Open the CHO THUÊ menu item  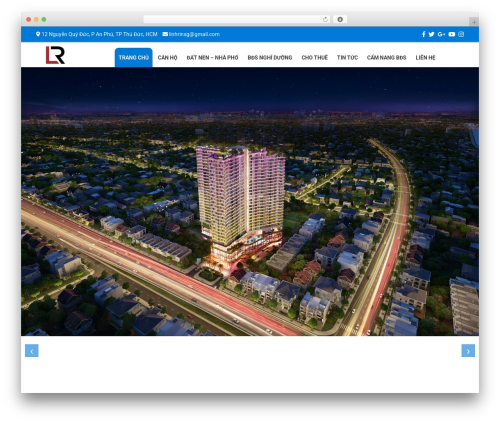pyautogui.click(x=315, y=58)
